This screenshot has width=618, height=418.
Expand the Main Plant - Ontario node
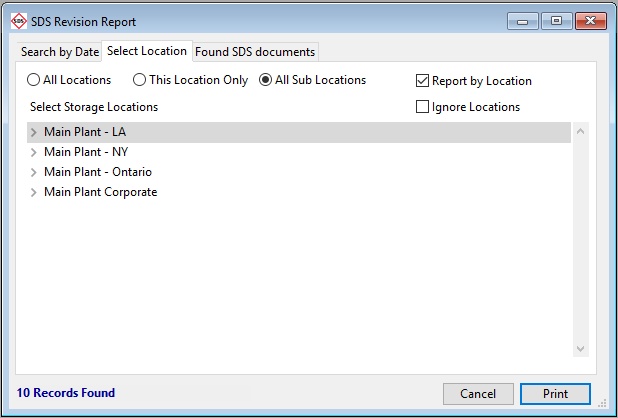pyautogui.click(x=34, y=172)
